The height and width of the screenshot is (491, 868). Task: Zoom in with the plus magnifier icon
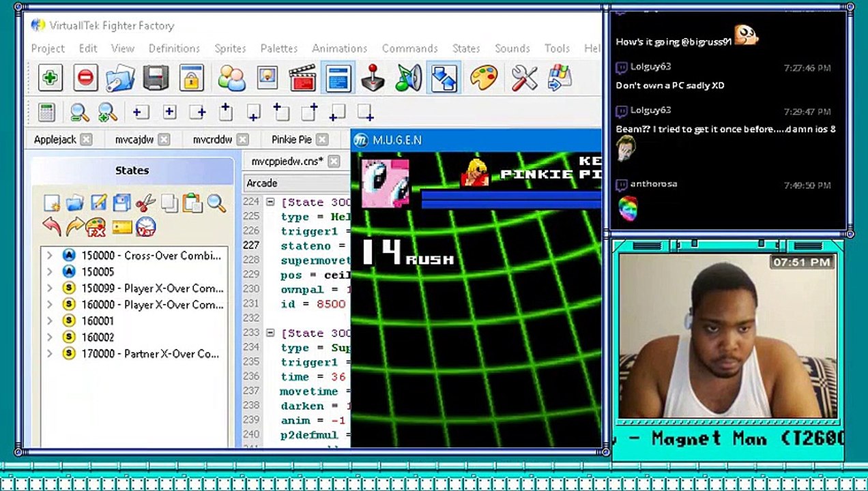107,113
